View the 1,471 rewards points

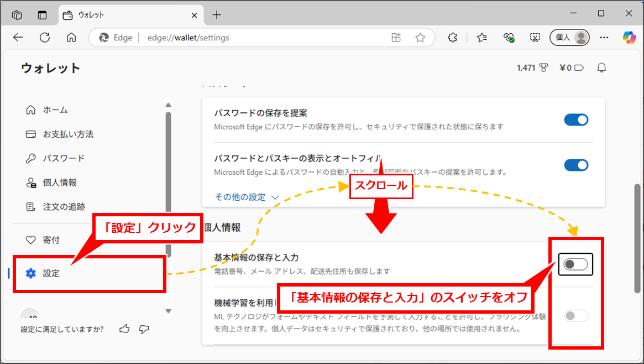532,68
